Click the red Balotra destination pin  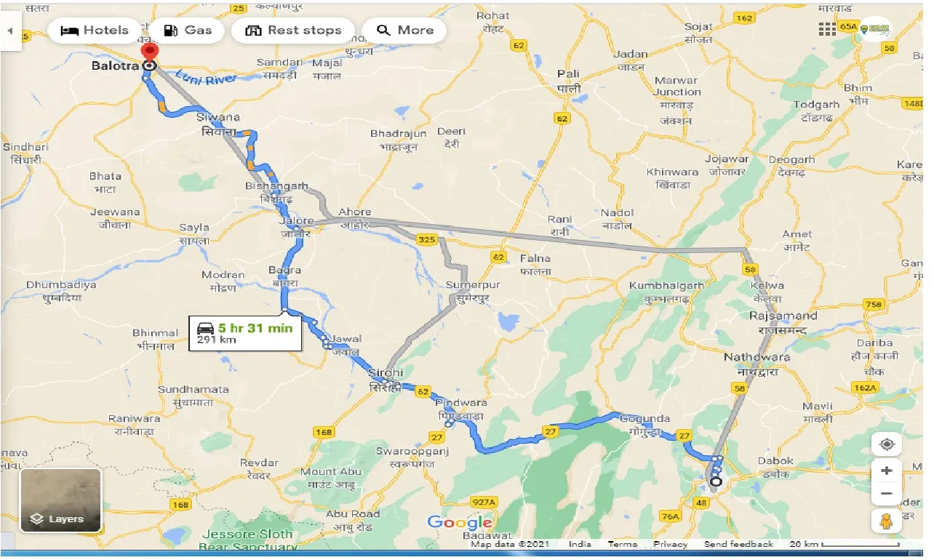pyautogui.click(x=149, y=55)
